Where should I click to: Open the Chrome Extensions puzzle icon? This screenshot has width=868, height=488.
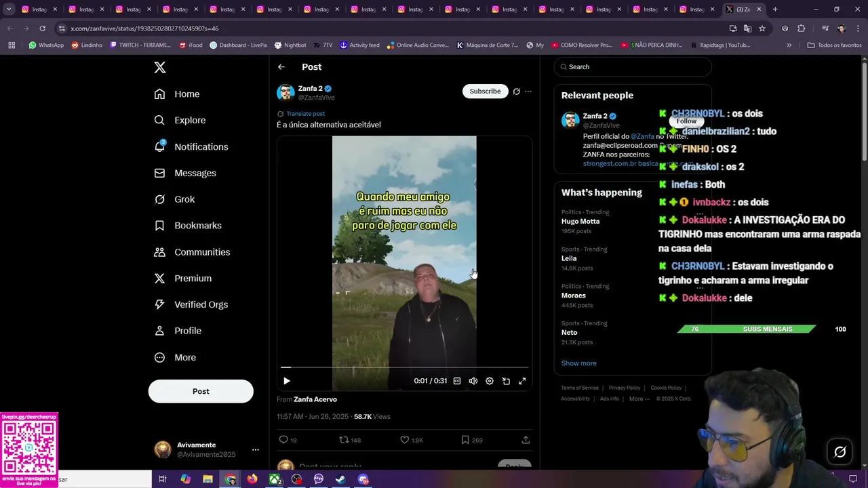point(801,28)
